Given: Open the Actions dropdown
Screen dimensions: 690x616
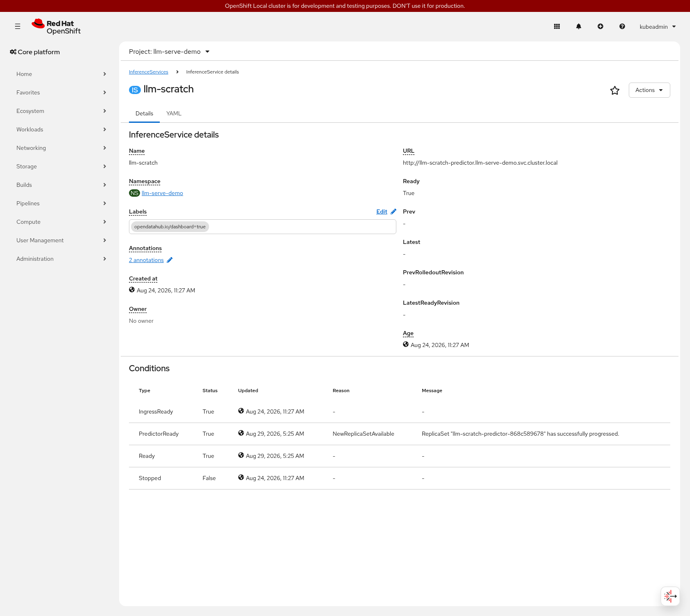Looking at the screenshot, I should point(649,90).
